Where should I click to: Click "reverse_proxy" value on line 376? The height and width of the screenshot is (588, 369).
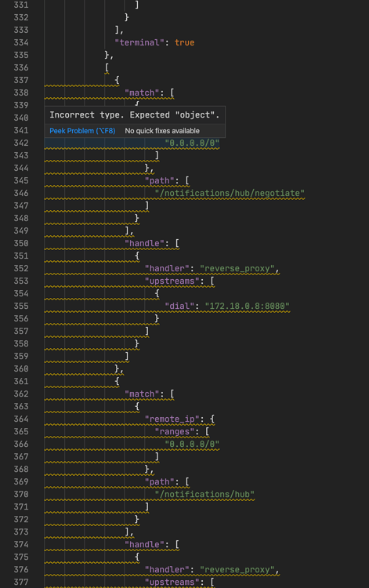(237, 570)
